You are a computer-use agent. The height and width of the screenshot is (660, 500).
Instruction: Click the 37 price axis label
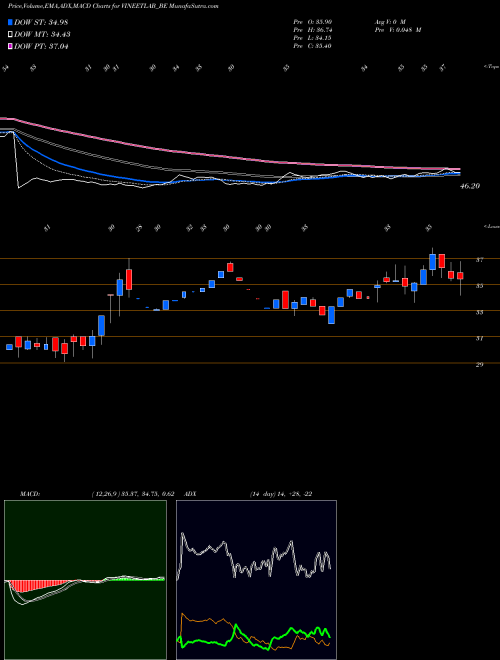(479, 260)
